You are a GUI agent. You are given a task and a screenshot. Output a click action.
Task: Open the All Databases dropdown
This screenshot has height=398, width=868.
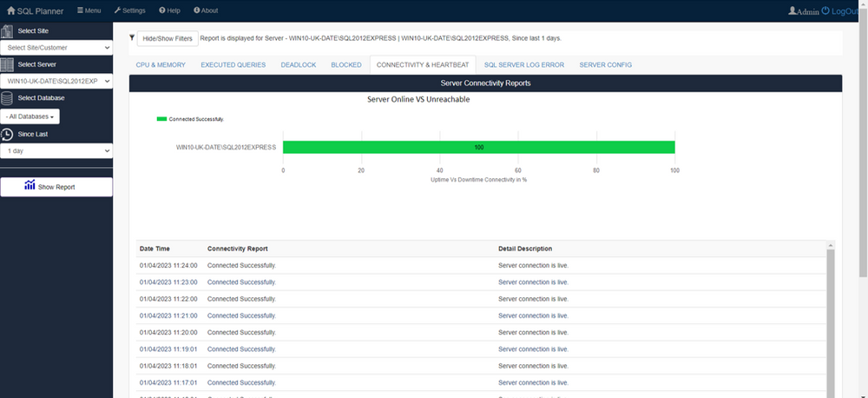pyautogui.click(x=30, y=116)
